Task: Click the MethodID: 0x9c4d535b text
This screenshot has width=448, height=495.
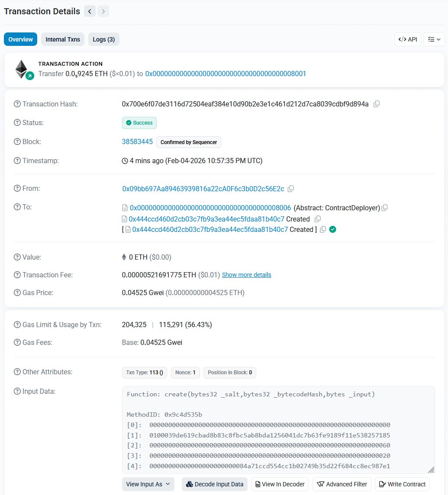Action: coord(164,415)
